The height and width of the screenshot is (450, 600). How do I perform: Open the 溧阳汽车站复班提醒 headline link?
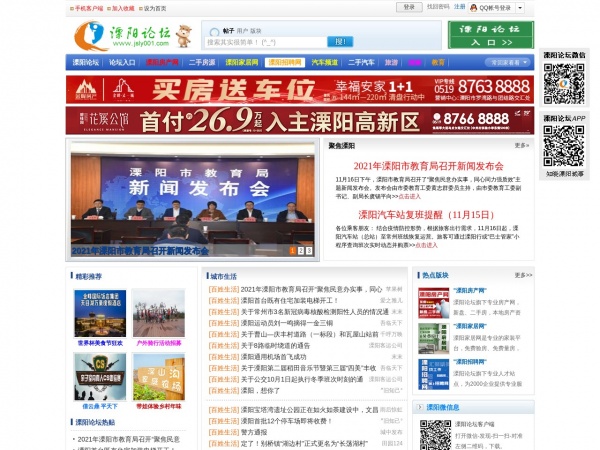(x=426, y=215)
